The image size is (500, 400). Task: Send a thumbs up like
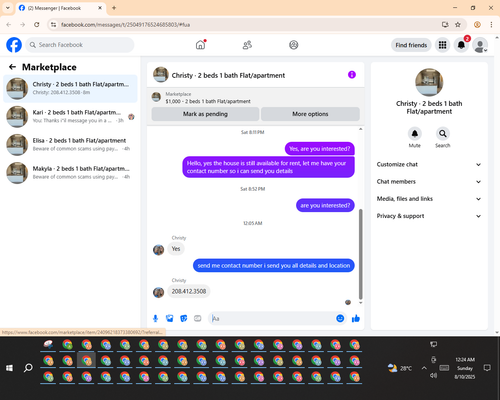356,318
